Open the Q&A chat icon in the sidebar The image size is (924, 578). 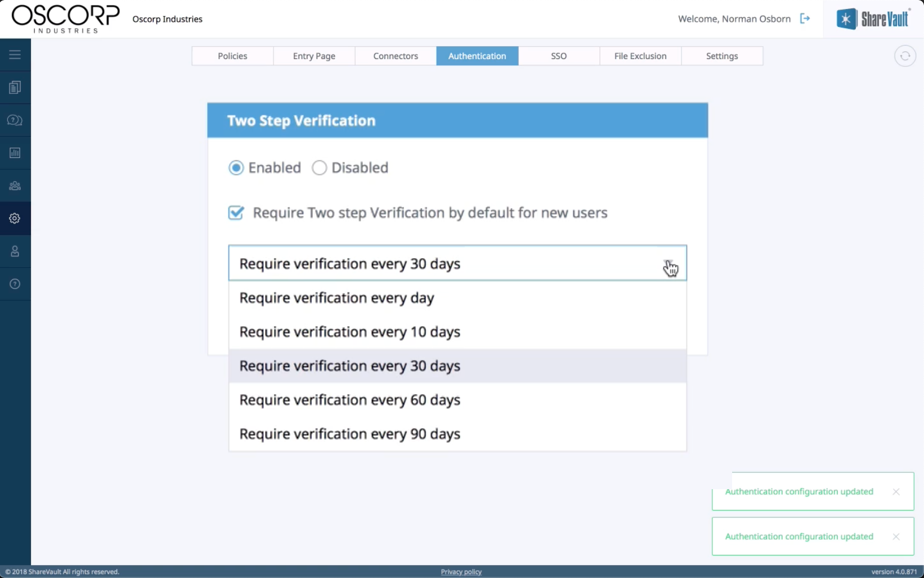[15, 120]
